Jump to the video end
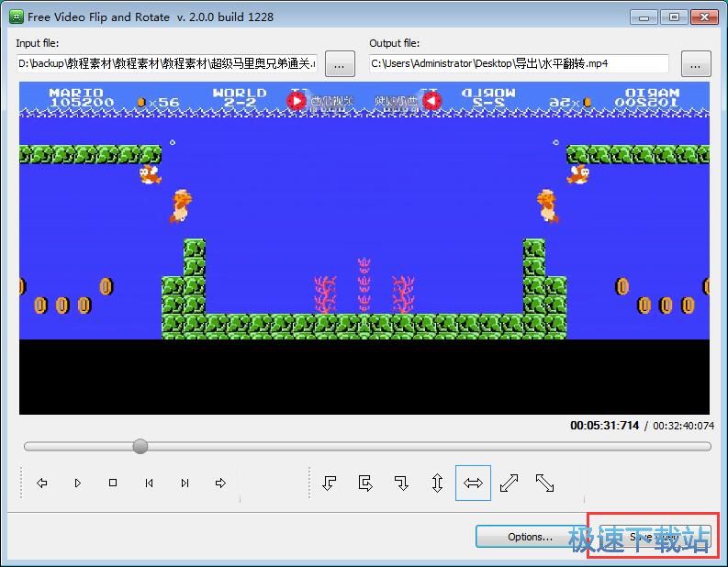 pyautogui.click(x=185, y=483)
